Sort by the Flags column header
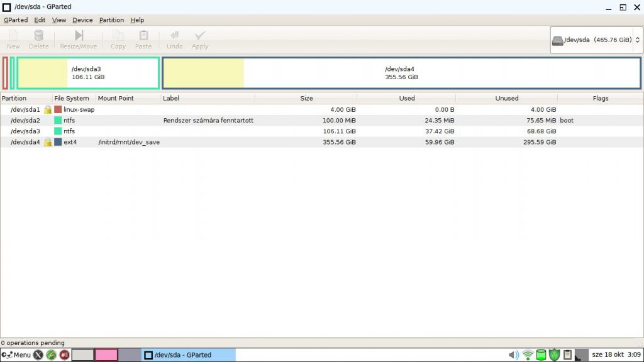The image size is (644, 362). pos(601,98)
